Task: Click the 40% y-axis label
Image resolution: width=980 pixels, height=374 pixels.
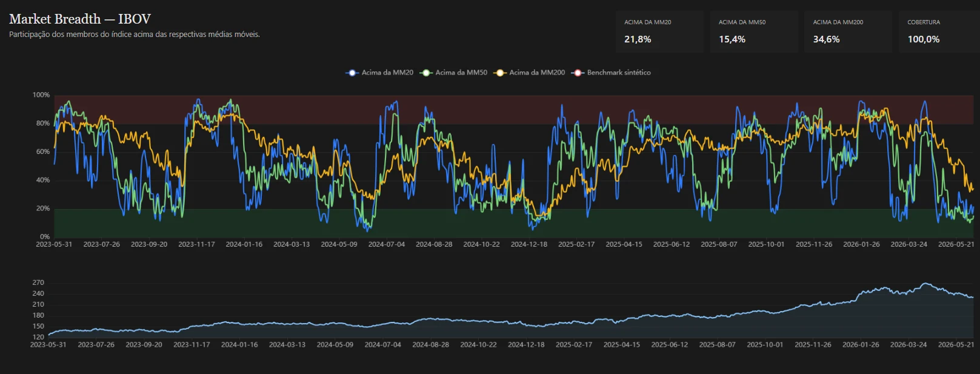Action: point(43,180)
